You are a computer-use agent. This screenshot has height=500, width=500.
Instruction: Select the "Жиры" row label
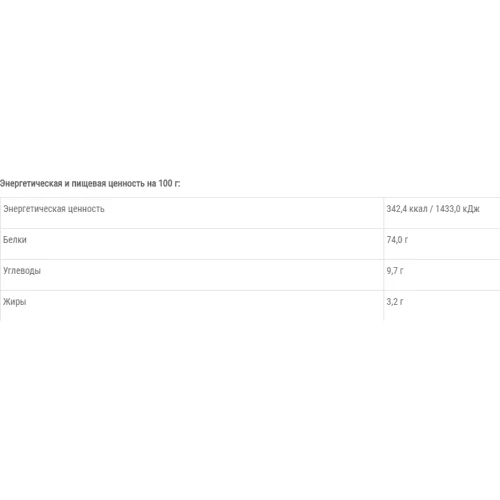15,302
